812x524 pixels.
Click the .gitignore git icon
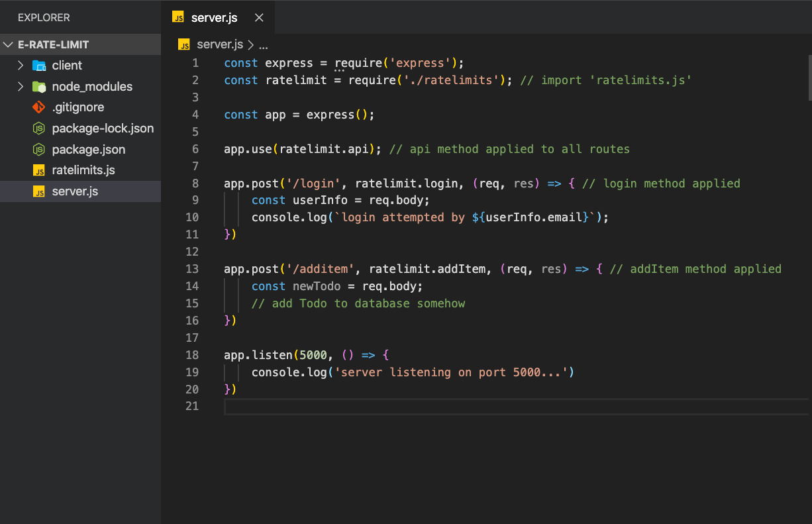pos(39,107)
